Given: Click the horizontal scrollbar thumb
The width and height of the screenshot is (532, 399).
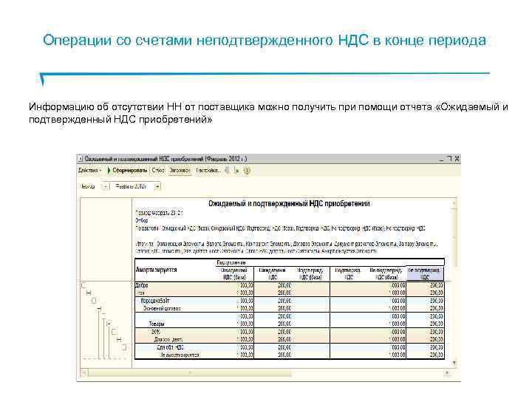Looking at the screenshot, I should pos(189,373).
